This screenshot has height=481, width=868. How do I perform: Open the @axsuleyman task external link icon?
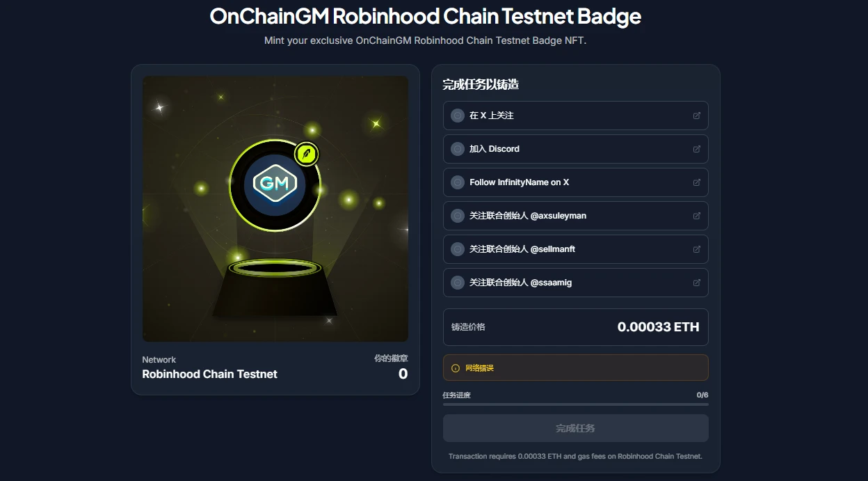[x=697, y=216]
